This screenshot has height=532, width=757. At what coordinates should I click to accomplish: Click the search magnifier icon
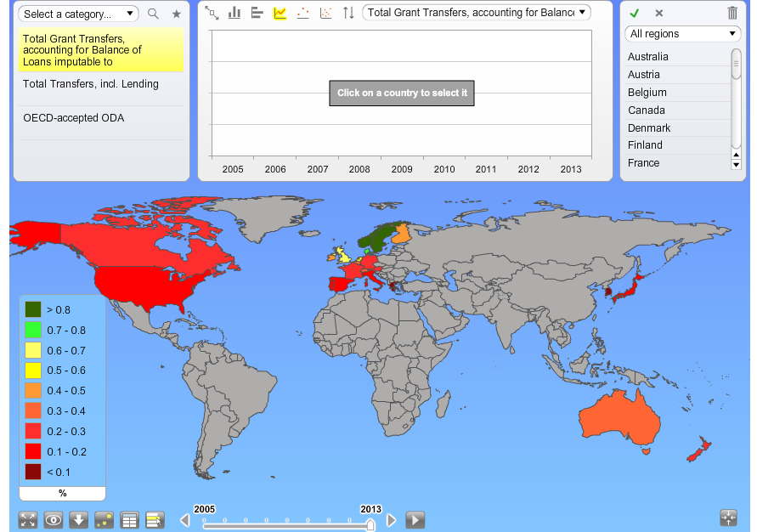click(x=153, y=14)
